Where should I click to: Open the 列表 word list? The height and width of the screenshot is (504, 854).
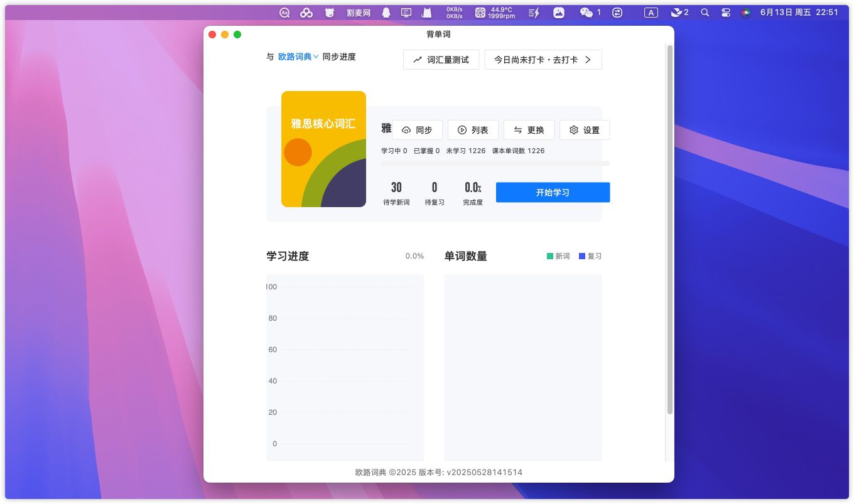pyautogui.click(x=472, y=130)
